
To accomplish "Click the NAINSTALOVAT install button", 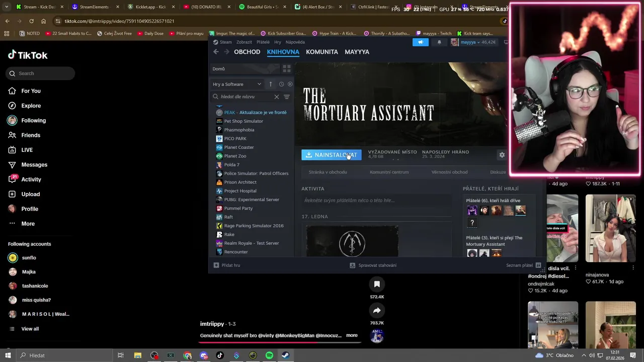I will pos(332,155).
